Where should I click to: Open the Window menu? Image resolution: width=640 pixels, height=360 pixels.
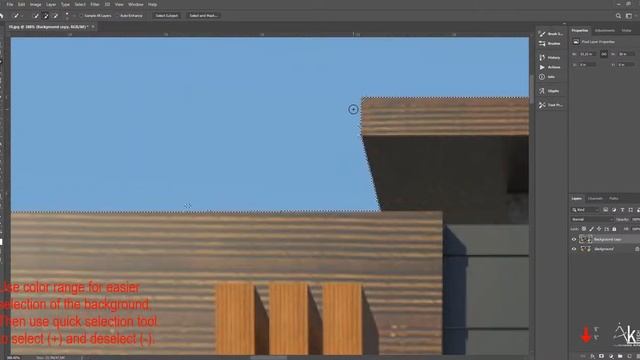[136, 4]
